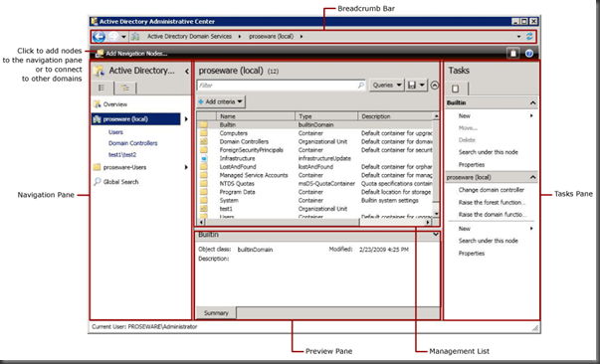
Task: Click the refresh icon in breadcrumb bar
Action: click(529, 37)
